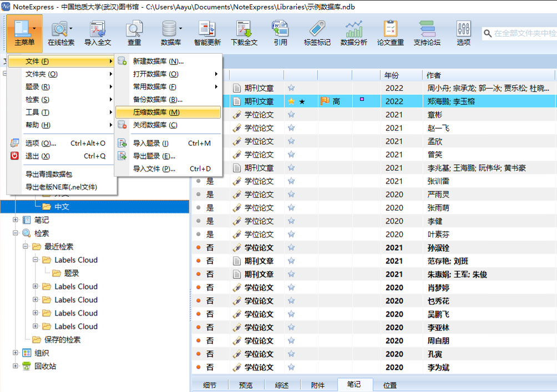Open the 数据库 toolbar dropdown arrow
557x392 pixels.
tap(181, 28)
